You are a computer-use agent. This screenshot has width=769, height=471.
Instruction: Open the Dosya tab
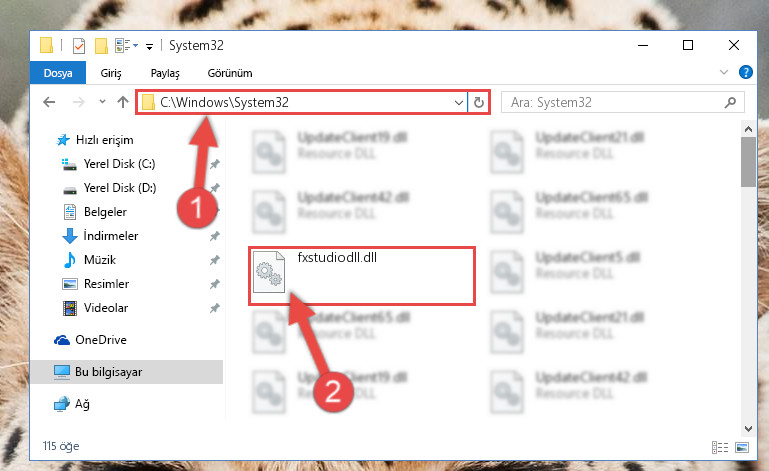(58, 73)
